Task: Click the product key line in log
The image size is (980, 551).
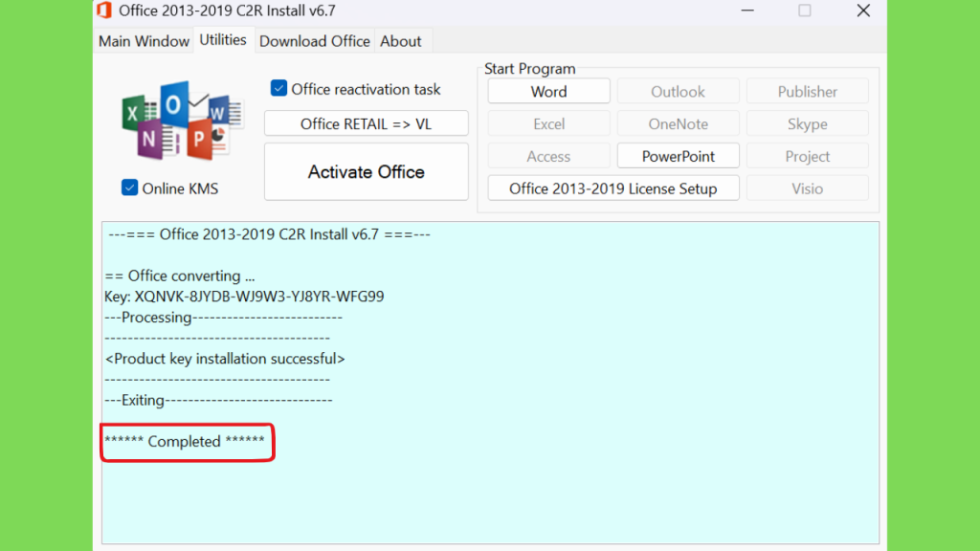Action: (x=244, y=297)
